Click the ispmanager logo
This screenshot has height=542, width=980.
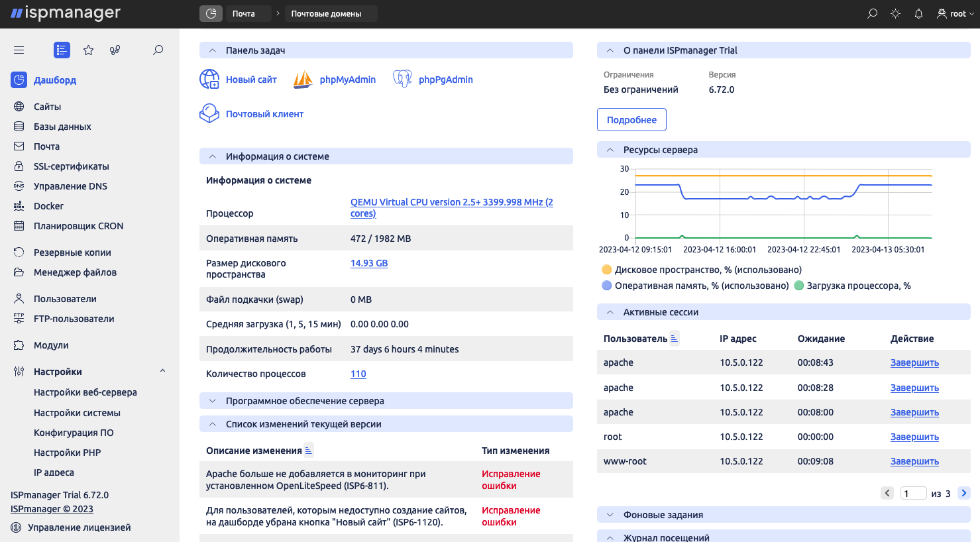66,13
